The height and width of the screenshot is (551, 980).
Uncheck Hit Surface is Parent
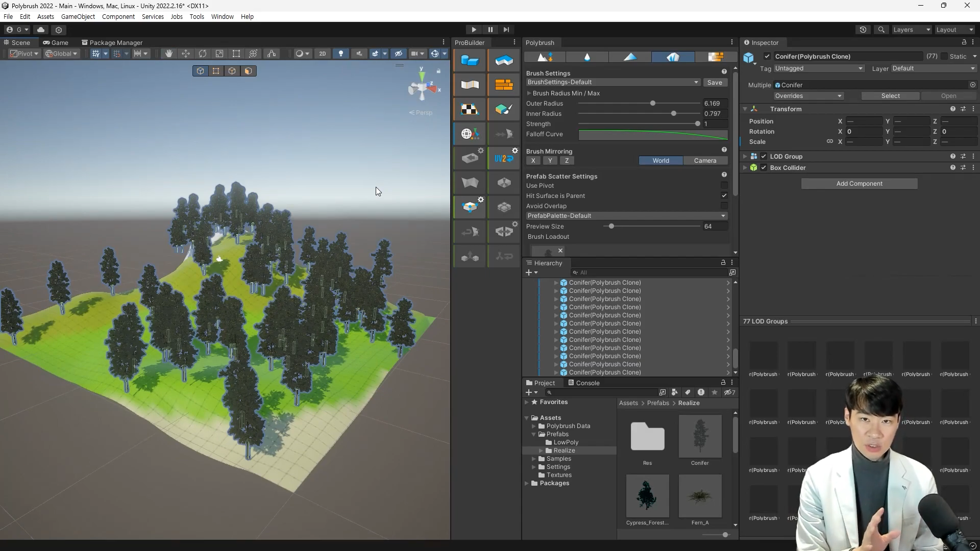pos(724,196)
